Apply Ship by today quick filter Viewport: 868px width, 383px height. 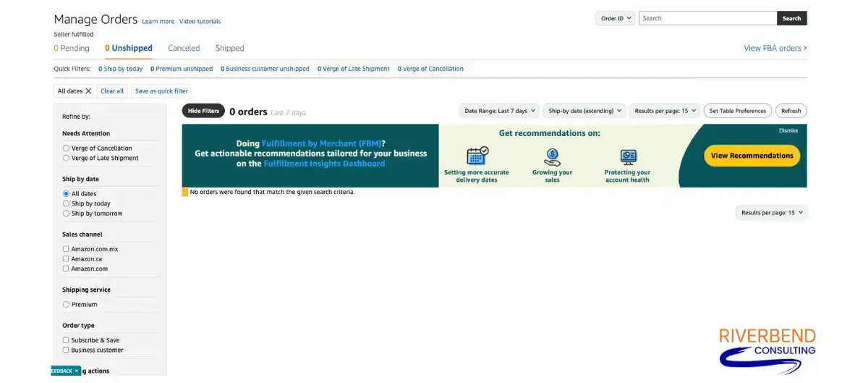121,69
